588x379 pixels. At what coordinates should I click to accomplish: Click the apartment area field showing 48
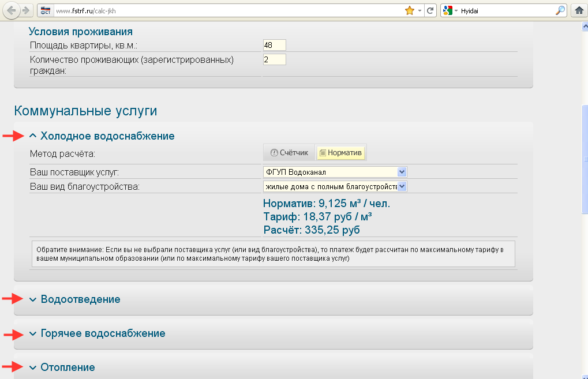coord(275,45)
